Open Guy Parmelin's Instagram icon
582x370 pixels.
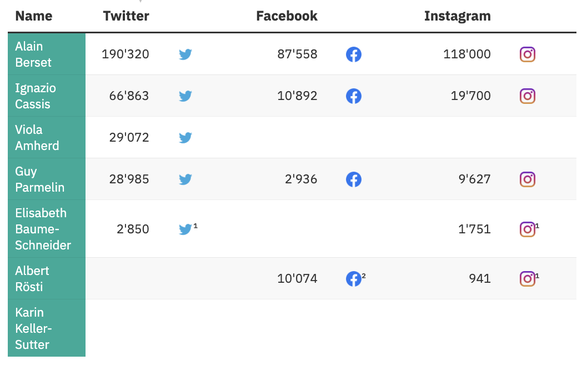pyautogui.click(x=527, y=179)
